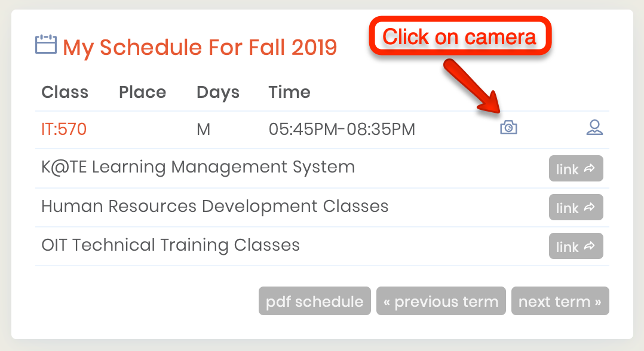Open the K@TE Learning Management System link button
This screenshot has width=644, height=351.
[x=575, y=169]
